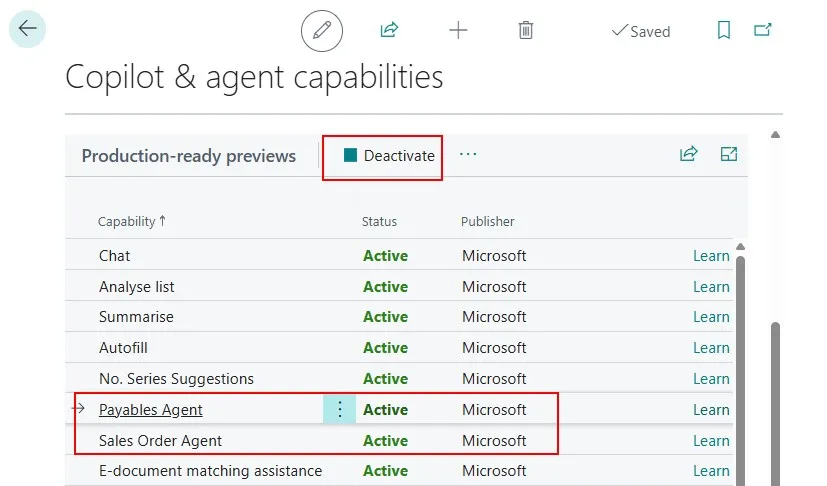
Task: Click the bookmark icon
Action: point(724,30)
